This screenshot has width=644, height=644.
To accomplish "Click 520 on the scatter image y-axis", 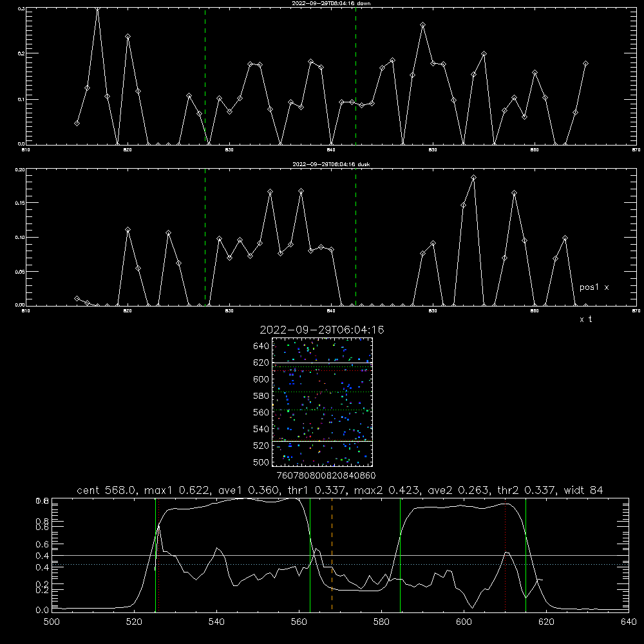I will click(x=261, y=446).
